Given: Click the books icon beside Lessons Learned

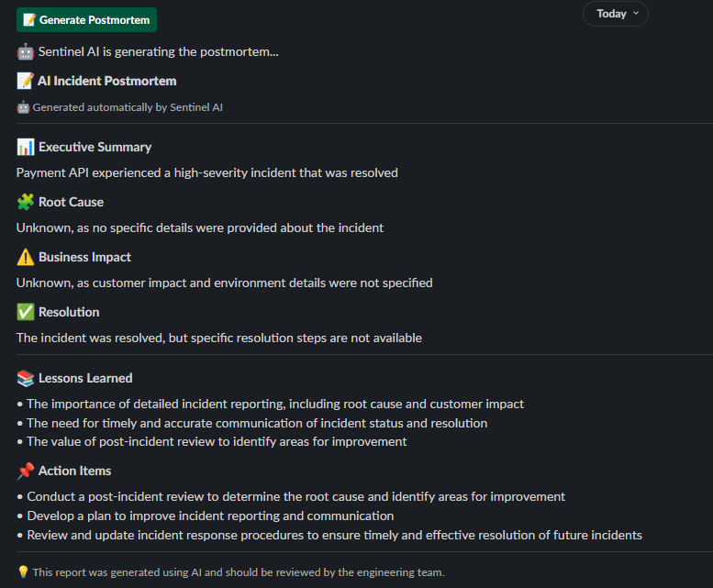Looking at the screenshot, I should coord(26,378).
